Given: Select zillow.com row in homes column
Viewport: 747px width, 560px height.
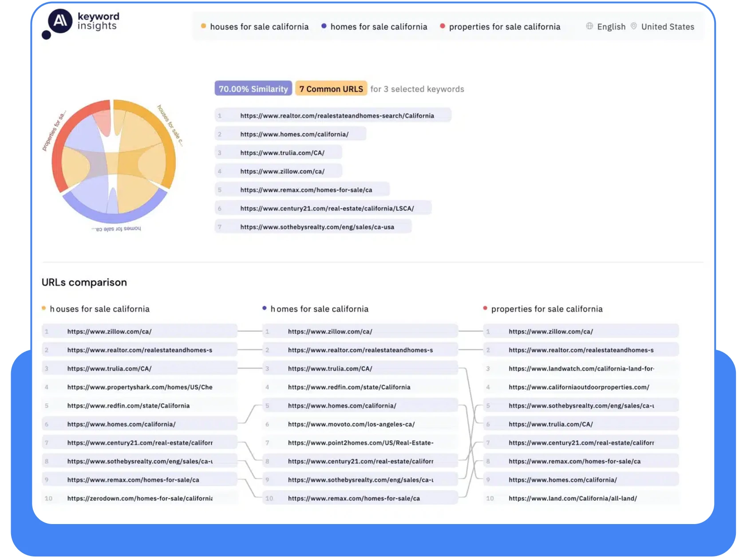Looking at the screenshot, I should pos(360,331).
